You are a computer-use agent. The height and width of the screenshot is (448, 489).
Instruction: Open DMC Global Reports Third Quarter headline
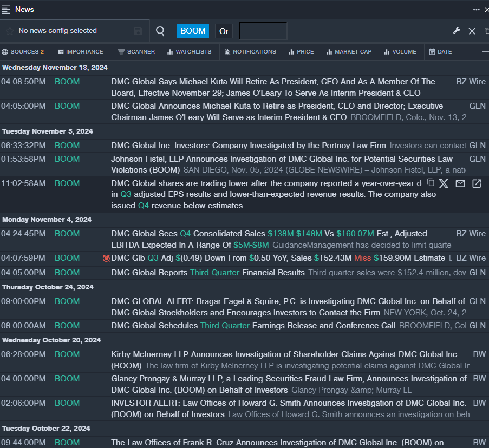click(208, 273)
